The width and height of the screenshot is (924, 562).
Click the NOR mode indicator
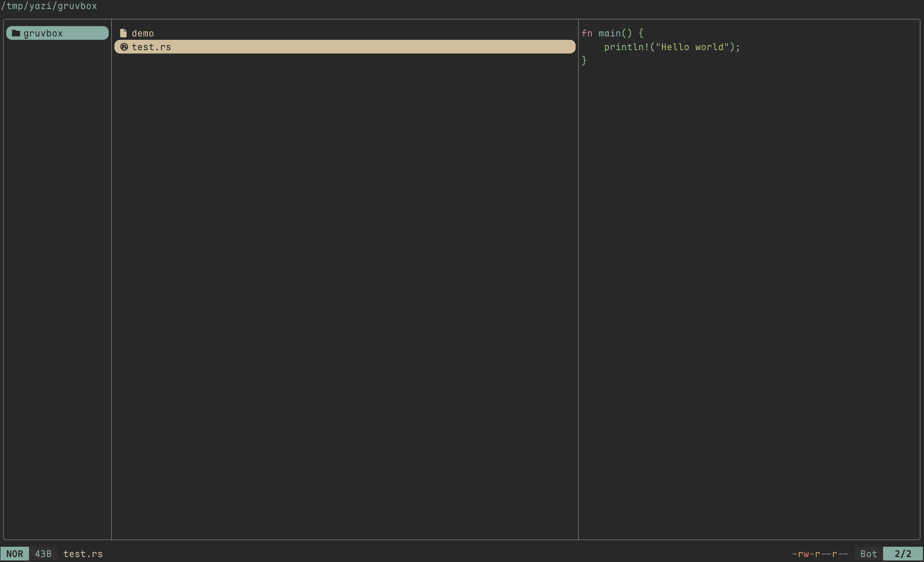click(x=15, y=554)
